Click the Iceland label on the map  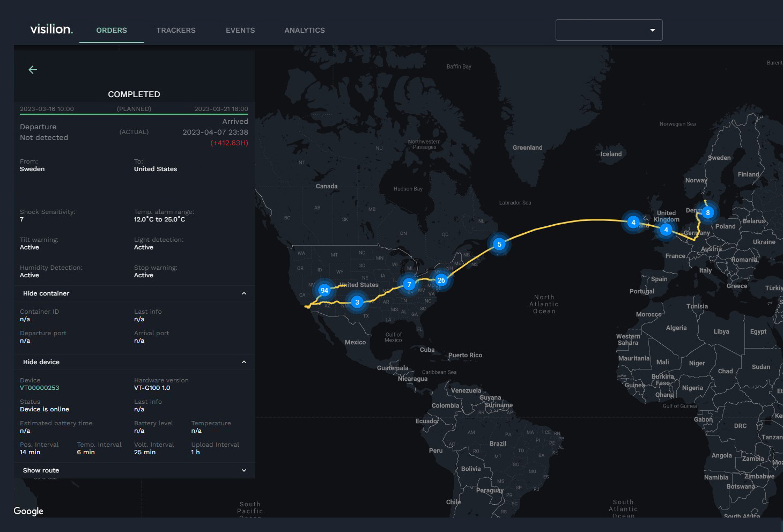point(611,154)
